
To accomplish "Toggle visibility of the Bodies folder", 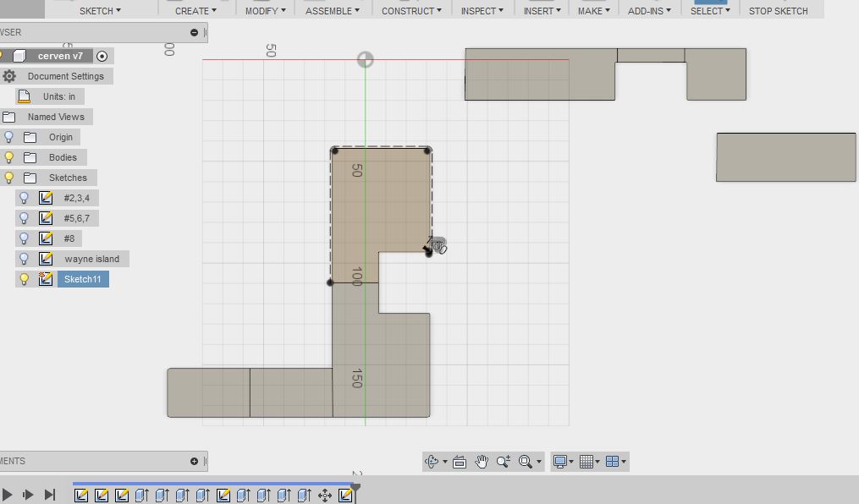I will 9,156.
